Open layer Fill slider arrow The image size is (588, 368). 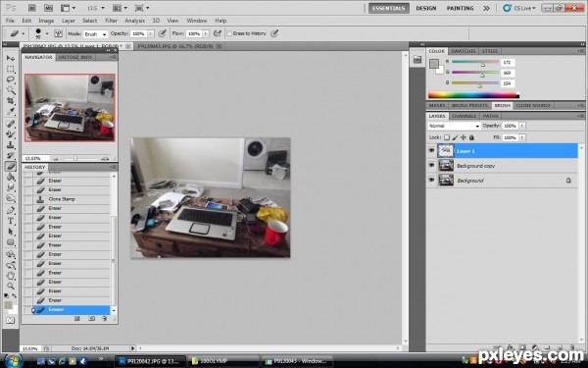click(x=521, y=137)
